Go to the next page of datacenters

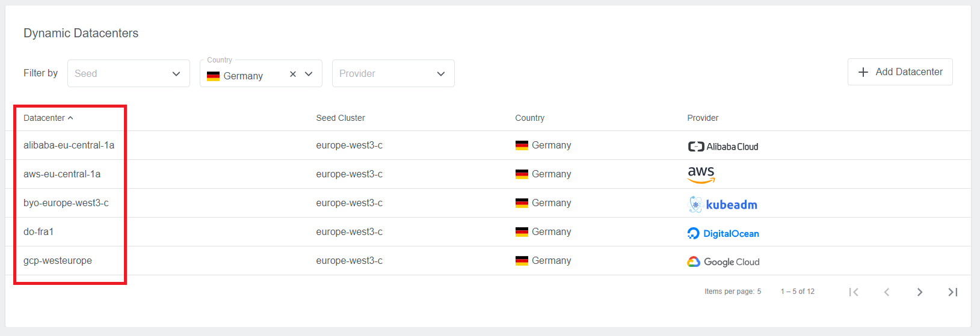tap(919, 292)
